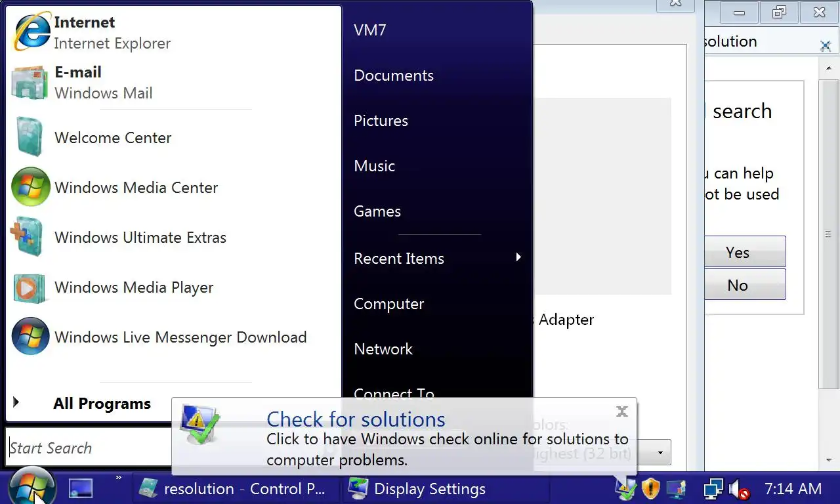
Task: Click No in the help search window
Action: click(x=745, y=285)
